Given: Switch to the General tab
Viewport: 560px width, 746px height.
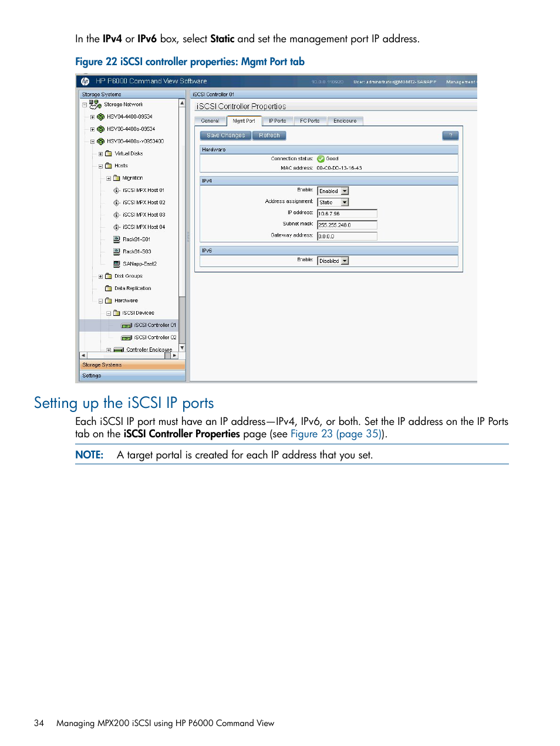Looking at the screenshot, I should click(210, 121).
